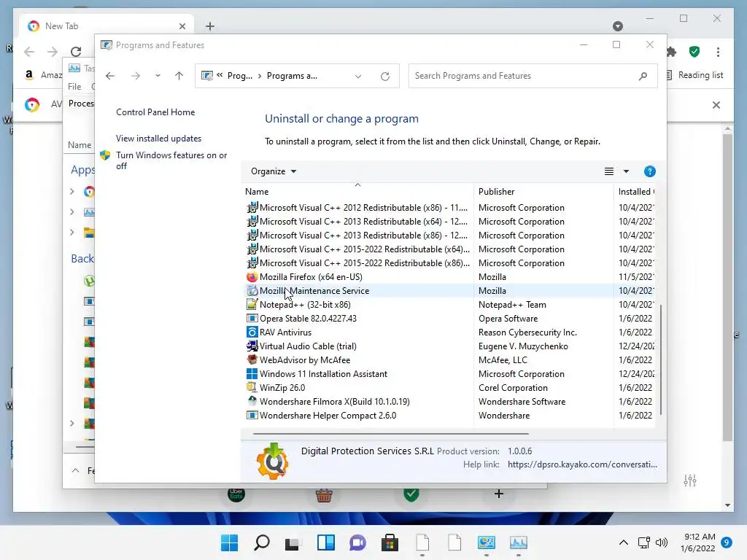Select Mozilla Firefox (x64 en-US) icon
The image size is (747, 560).
click(252, 276)
